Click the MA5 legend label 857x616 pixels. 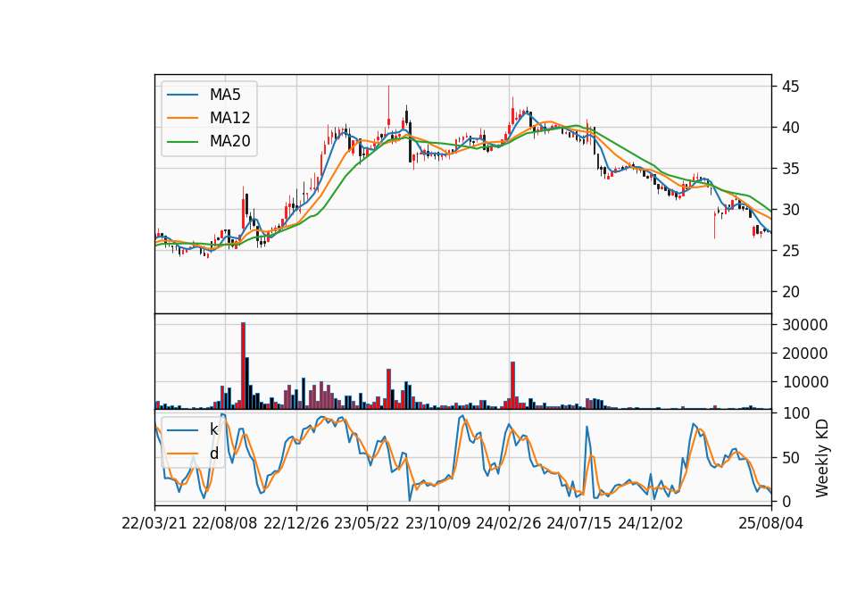pyautogui.click(x=225, y=95)
